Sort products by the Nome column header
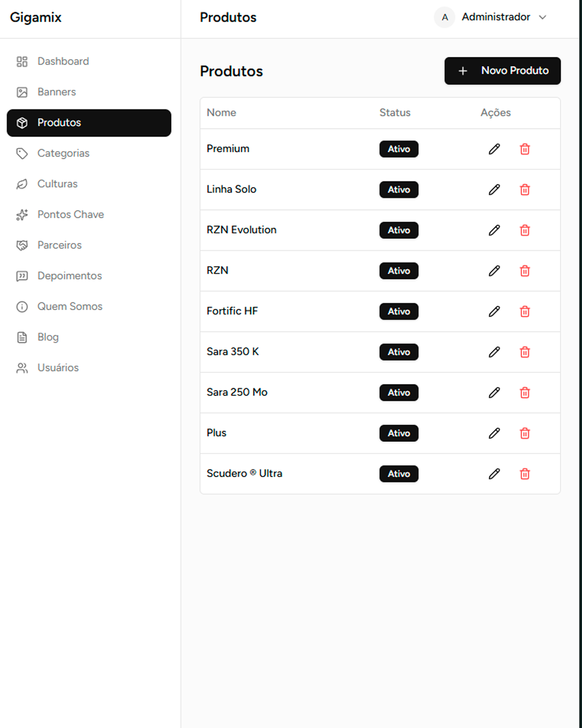Screen dimensions: 582x728 221,112
